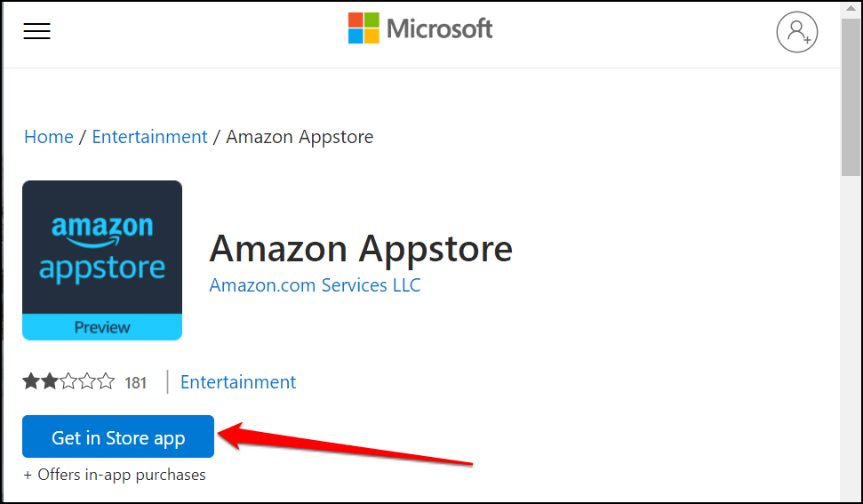This screenshot has height=504, width=863.
Task: Open Entertainment in the breadcrumb trail
Action: [x=149, y=137]
